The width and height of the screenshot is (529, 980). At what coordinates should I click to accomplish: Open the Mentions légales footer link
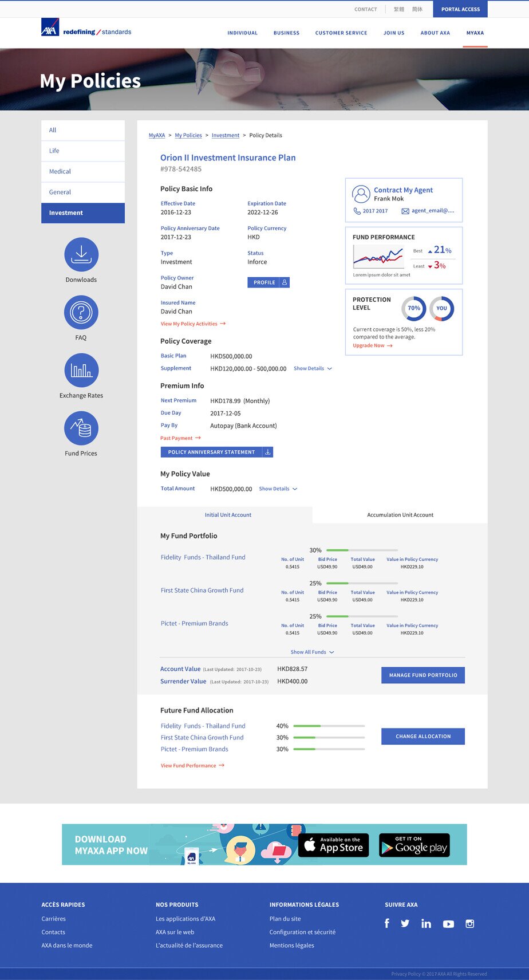tap(292, 946)
